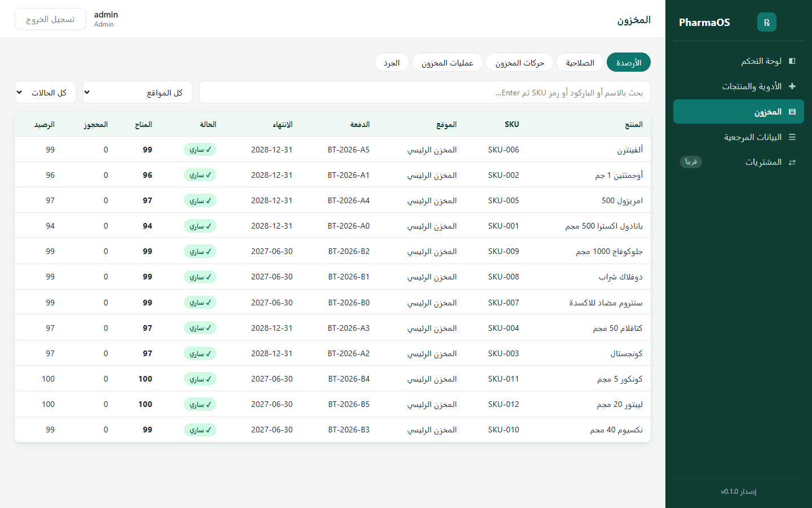Click the امريزول 500 product name
The height and width of the screenshot is (508, 812).
click(x=622, y=201)
